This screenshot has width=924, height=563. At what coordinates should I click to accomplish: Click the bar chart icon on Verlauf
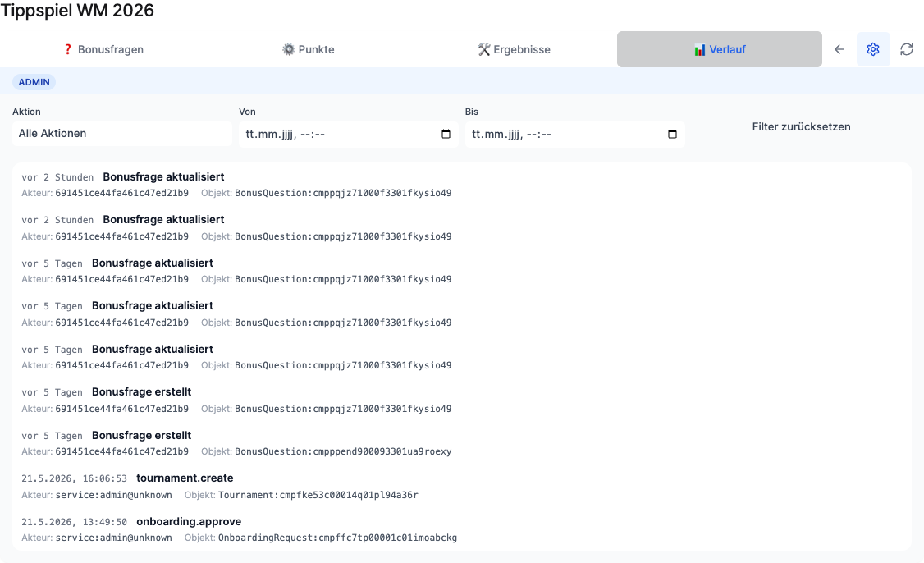pos(699,49)
